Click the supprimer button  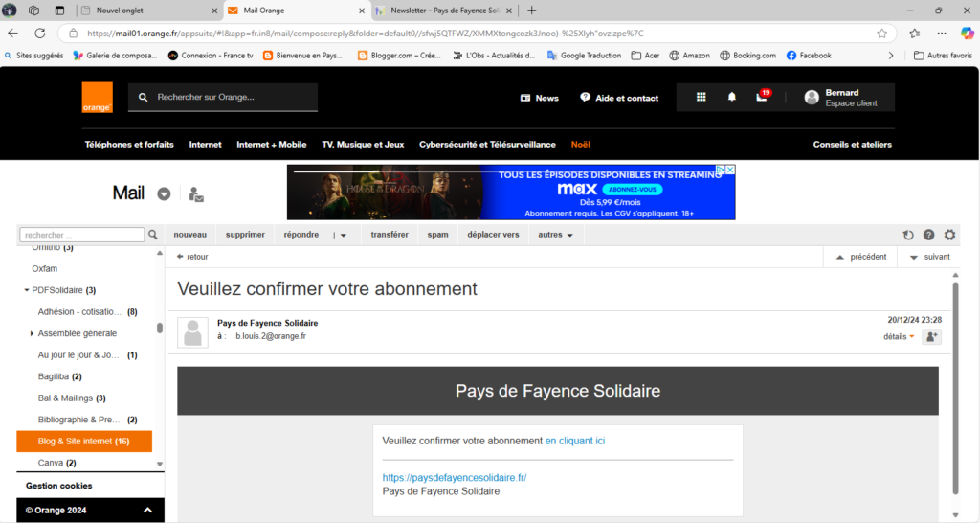pos(245,235)
